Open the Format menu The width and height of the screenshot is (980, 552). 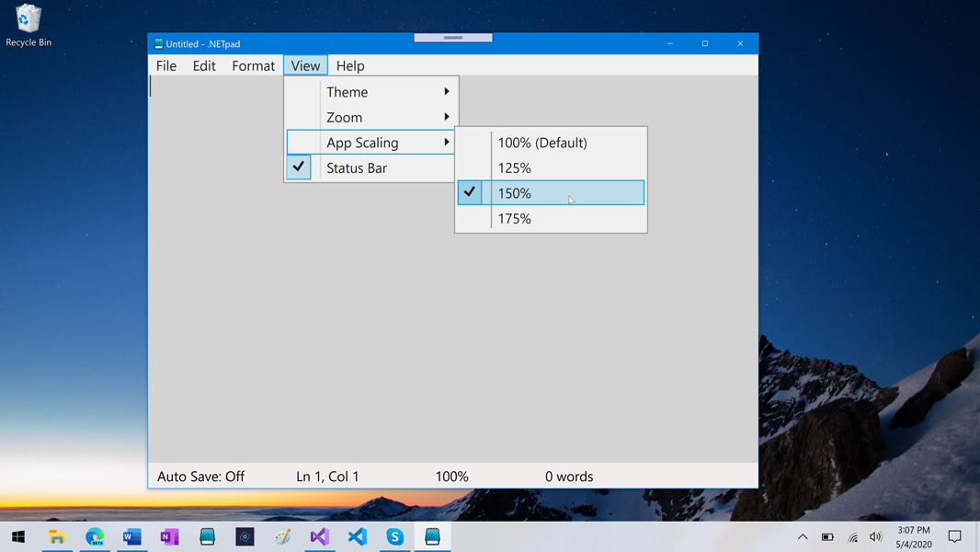253,66
